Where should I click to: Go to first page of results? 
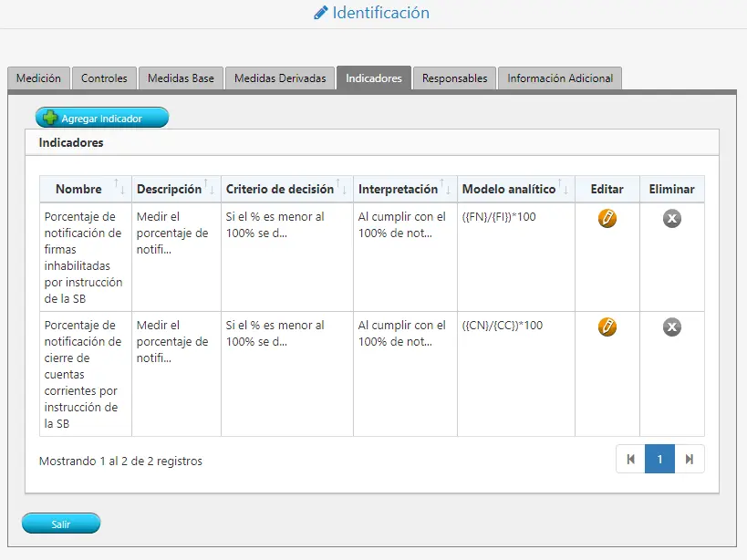click(x=630, y=459)
